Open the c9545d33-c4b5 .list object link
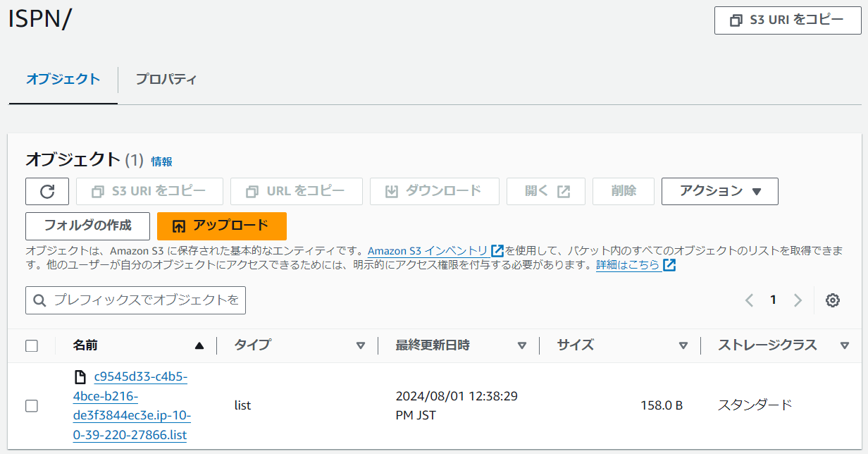The width and height of the screenshot is (868, 454). (132, 406)
